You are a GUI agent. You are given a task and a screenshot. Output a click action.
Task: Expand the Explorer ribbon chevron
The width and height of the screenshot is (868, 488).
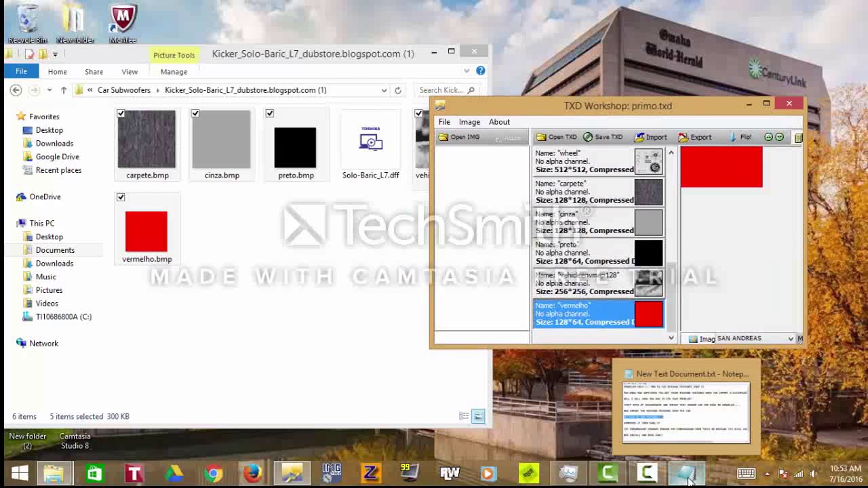coord(467,71)
